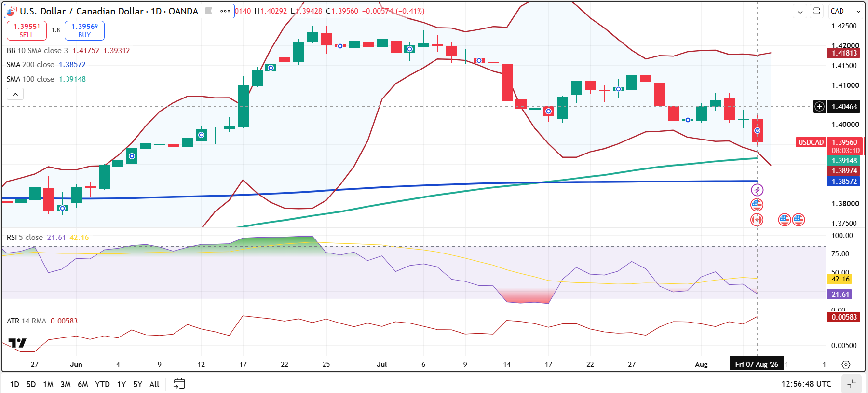Select the 5D time range
The width and height of the screenshot is (868, 393).
click(31, 384)
